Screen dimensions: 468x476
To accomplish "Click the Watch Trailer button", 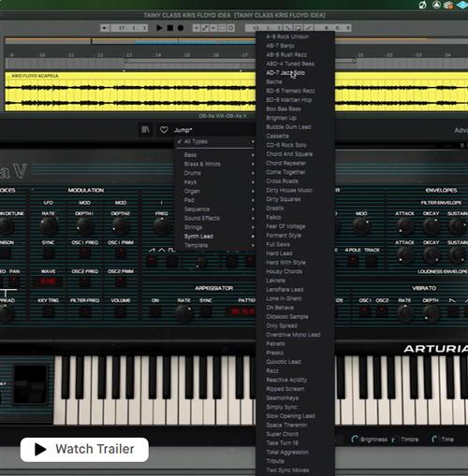I will (x=84, y=450).
